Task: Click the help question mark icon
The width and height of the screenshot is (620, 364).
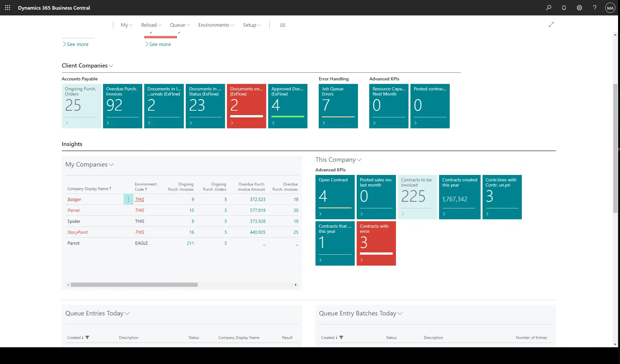Action: tap(595, 8)
